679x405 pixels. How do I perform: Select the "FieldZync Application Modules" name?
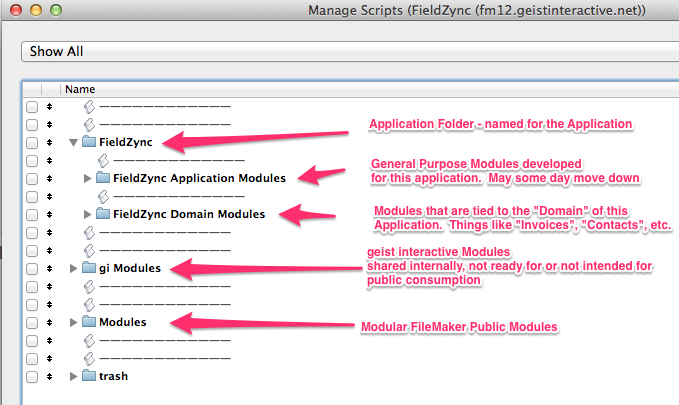point(200,178)
